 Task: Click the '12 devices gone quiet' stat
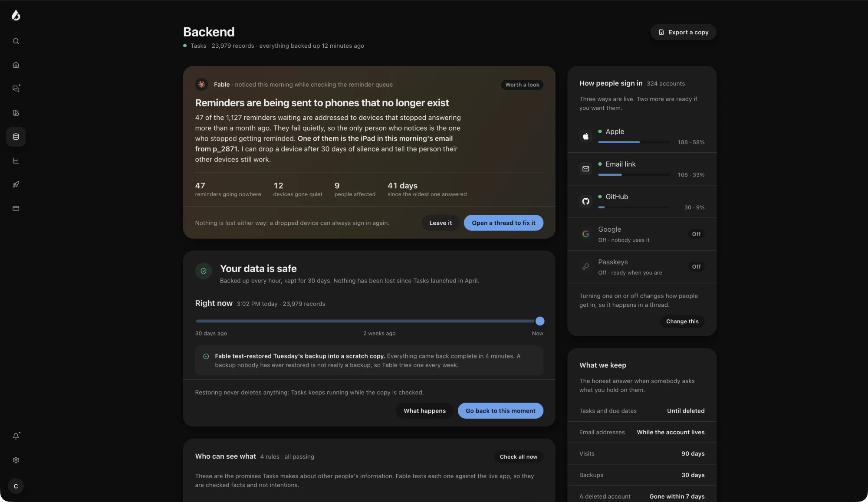(298, 190)
